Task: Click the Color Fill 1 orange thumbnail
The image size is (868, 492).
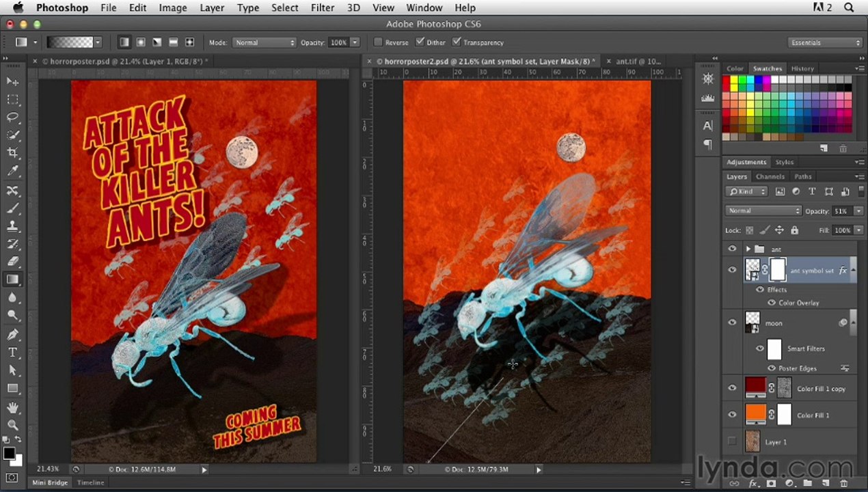Action: [755, 414]
